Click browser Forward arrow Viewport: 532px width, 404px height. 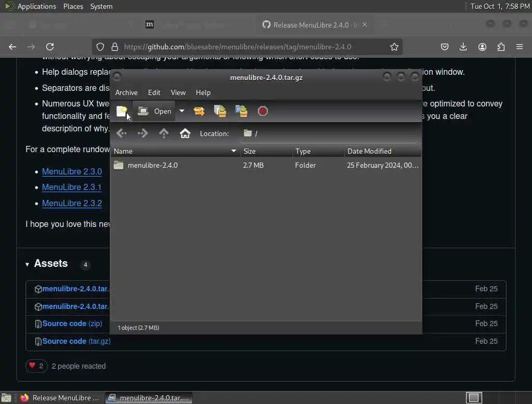click(x=31, y=47)
